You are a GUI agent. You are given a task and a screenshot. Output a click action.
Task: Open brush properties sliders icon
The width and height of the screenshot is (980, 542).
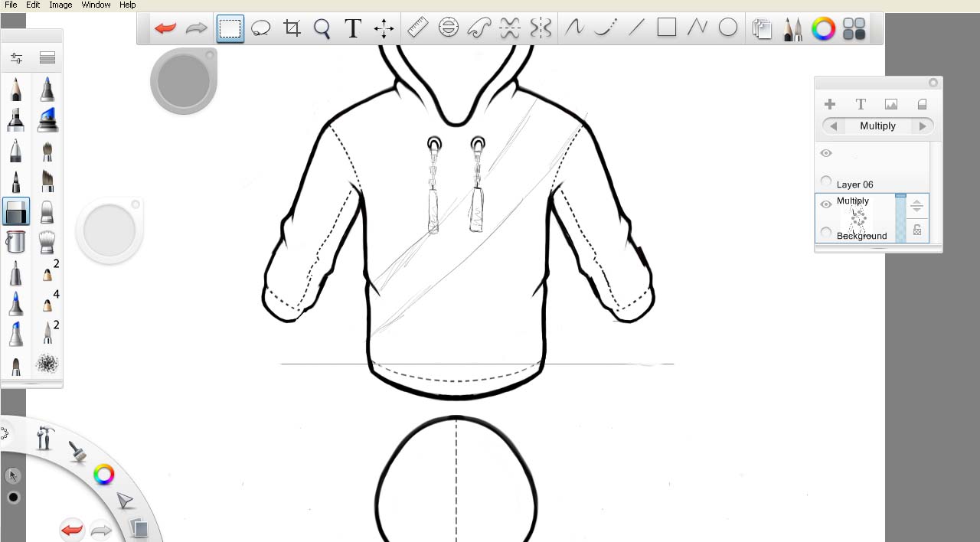pos(16,58)
